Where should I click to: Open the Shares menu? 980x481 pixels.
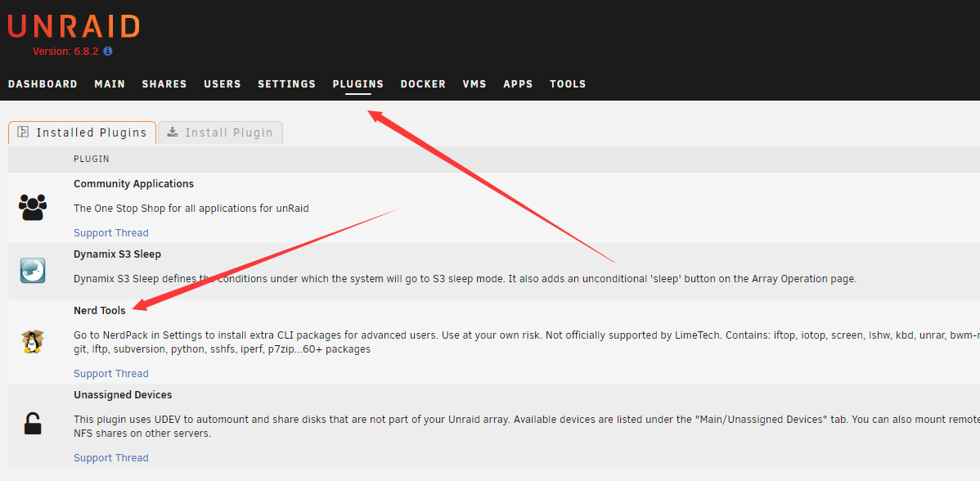click(x=164, y=84)
